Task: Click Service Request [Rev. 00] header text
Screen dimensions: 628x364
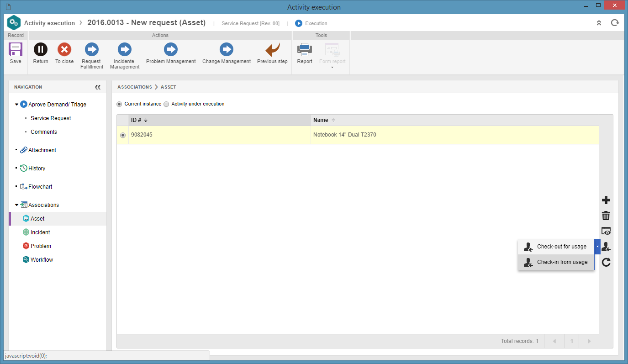Action: pyautogui.click(x=251, y=23)
